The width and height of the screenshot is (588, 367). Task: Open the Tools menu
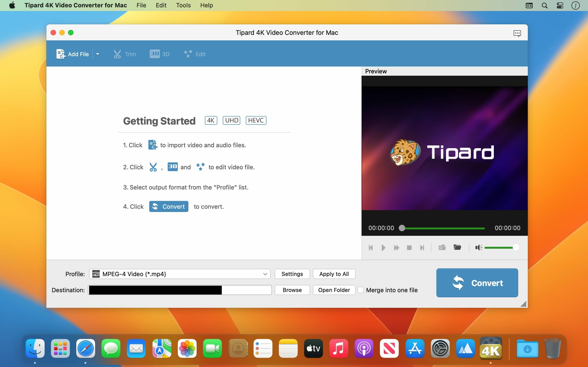183,5
